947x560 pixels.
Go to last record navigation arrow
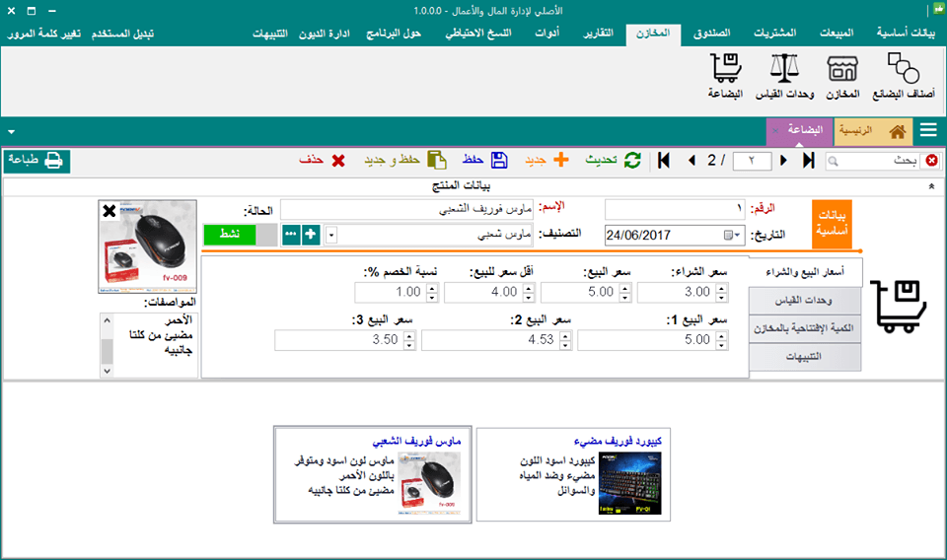tap(809, 161)
